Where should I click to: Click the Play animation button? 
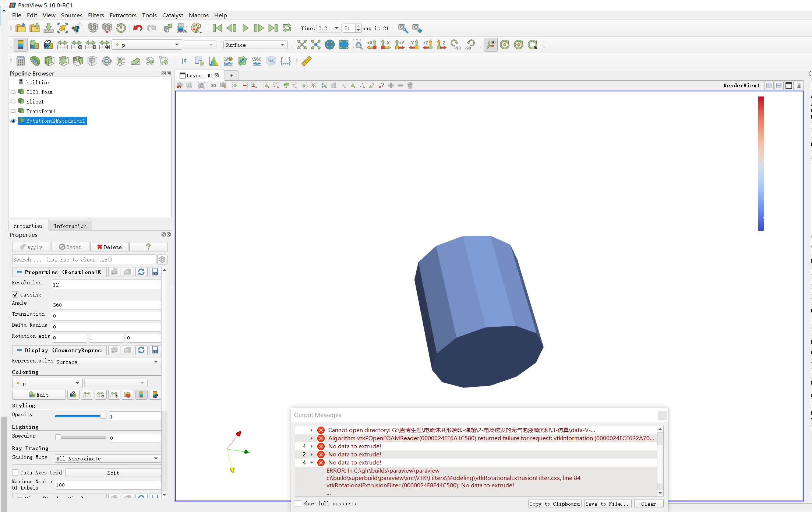tap(246, 28)
